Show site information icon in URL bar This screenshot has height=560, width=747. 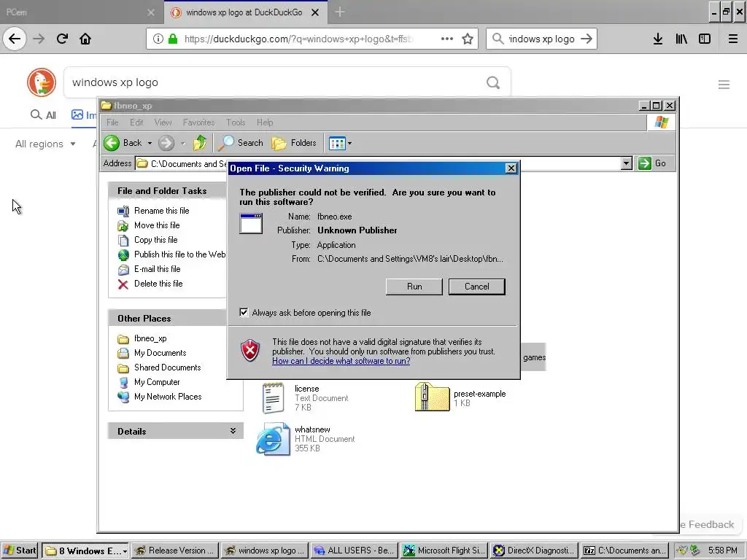158,39
